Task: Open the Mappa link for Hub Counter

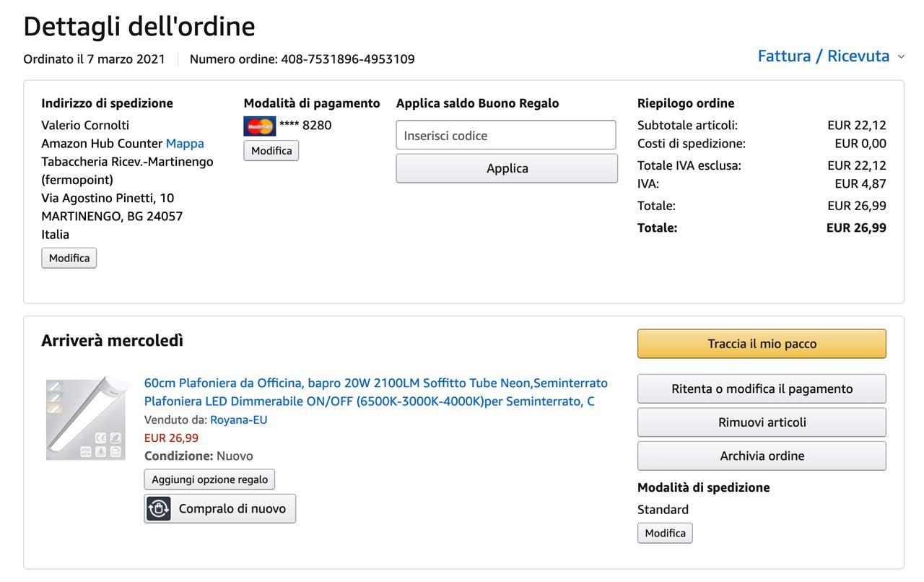Action: (185, 144)
